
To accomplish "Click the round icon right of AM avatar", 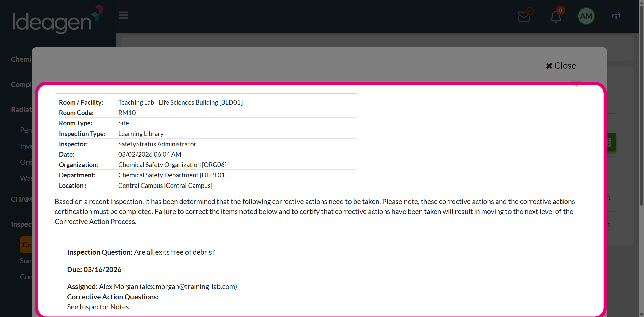I will tap(616, 16).
